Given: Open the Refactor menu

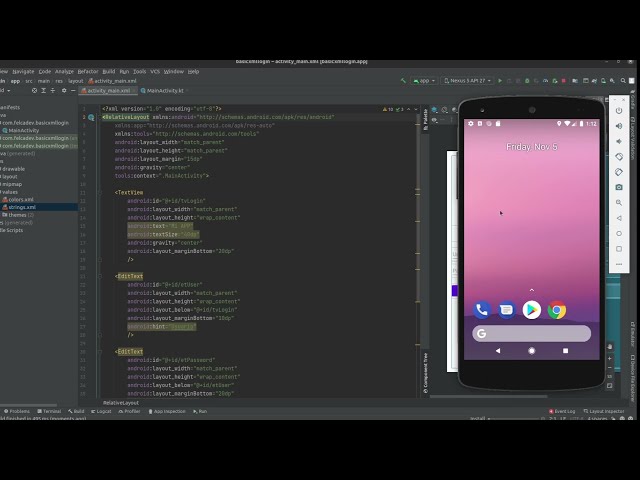Looking at the screenshot, I should 88,71.
